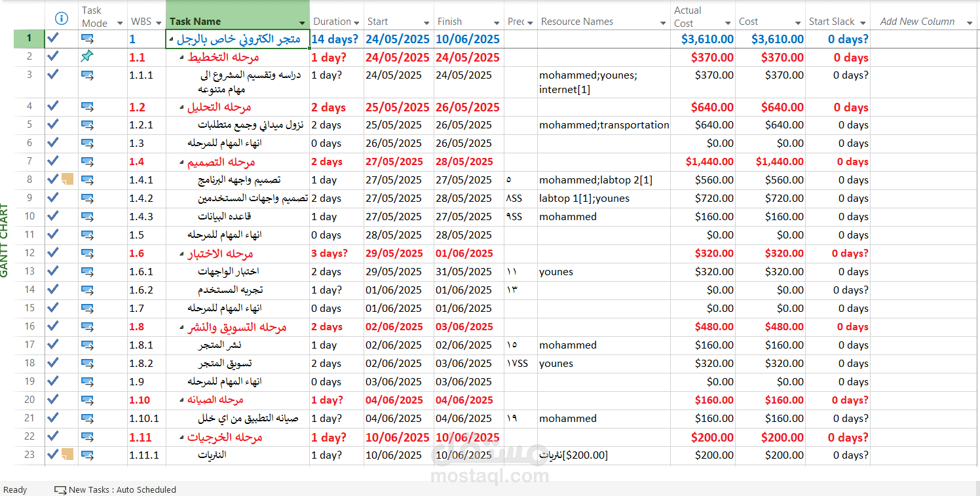
Task: Open the Add New Column dropdown
Action: (970, 23)
